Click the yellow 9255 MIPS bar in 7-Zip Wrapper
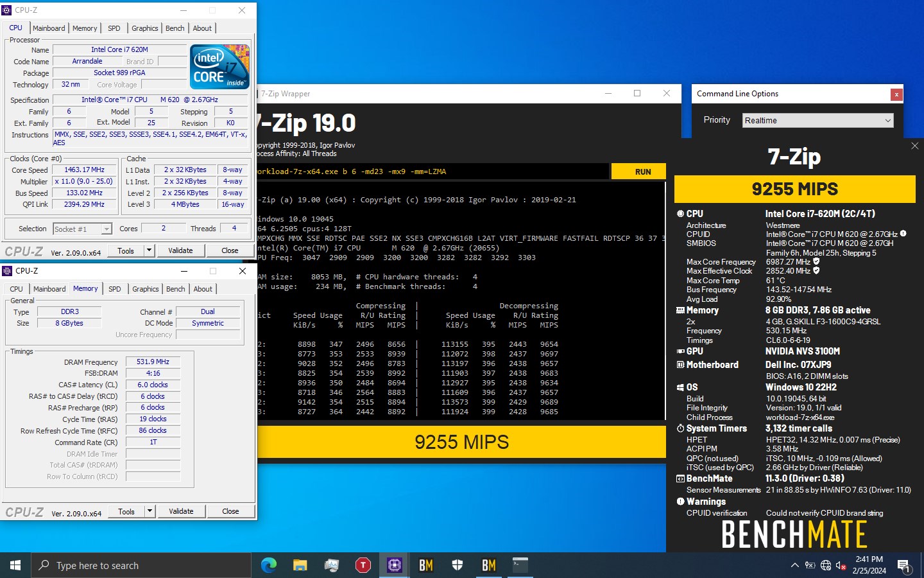The width and height of the screenshot is (924, 578). [x=461, y=442]
